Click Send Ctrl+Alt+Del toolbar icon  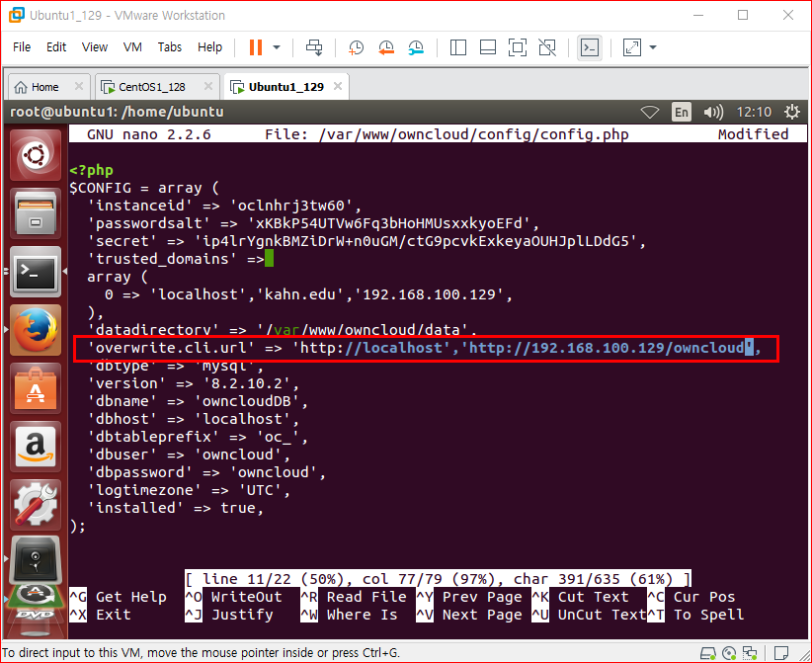[x=314, y=47]
